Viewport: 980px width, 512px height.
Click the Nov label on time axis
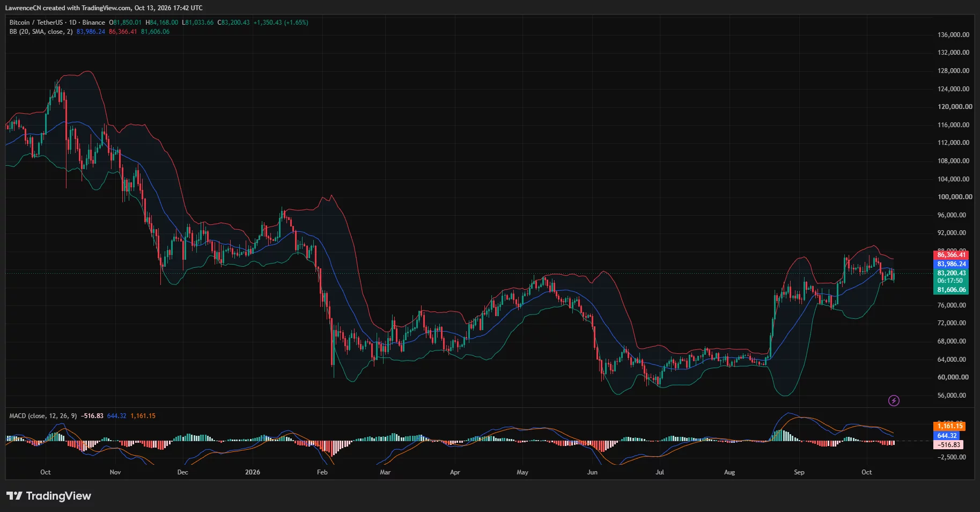point(115,472)
